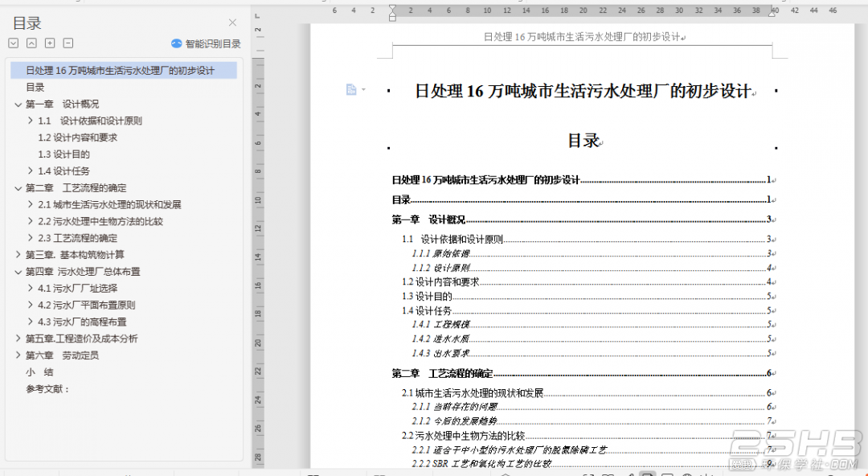Screen dimensions: 868x476
Task: Jump to 参考文献 in the outline pane
Action: [48, 389]
